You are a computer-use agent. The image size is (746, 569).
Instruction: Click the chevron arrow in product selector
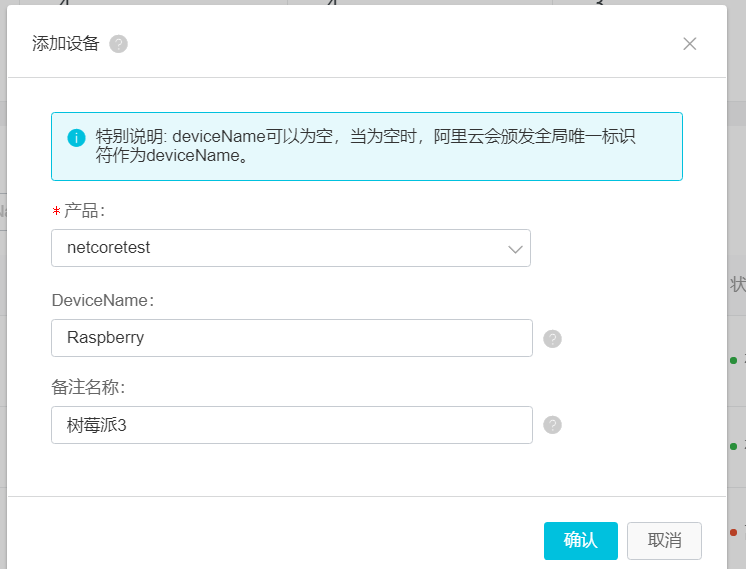coord(516,249)
